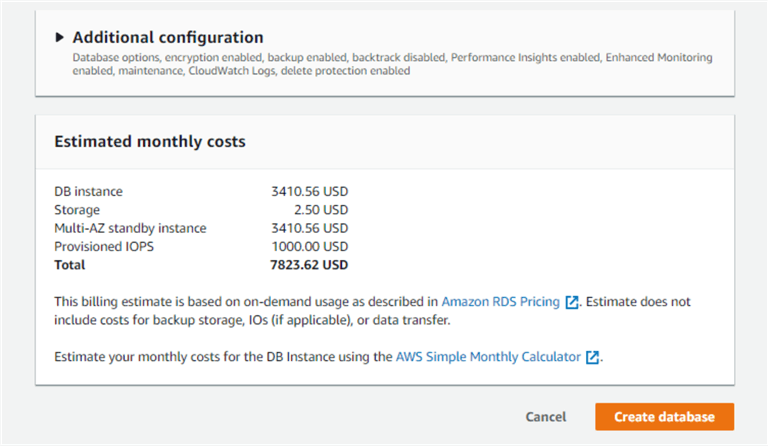Expand the Additional configuration disclosure triangle
This screenshot has height=446, width=768.
click(x=60, y=38)
